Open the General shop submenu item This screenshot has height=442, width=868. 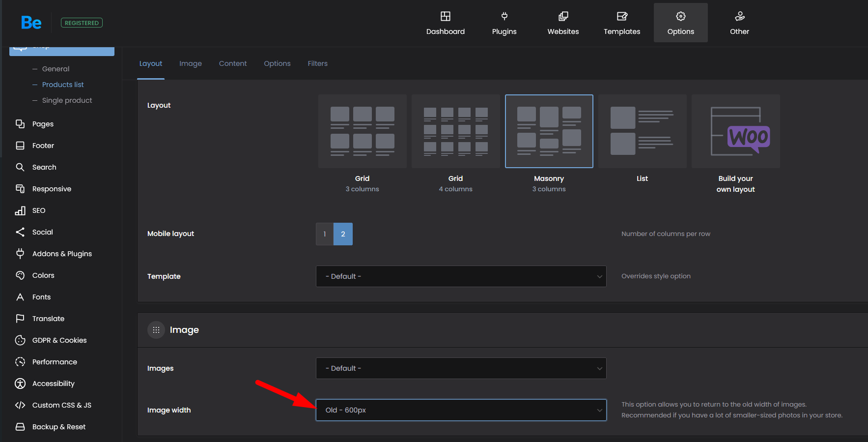pyautogui.click(x=56, y=69)
